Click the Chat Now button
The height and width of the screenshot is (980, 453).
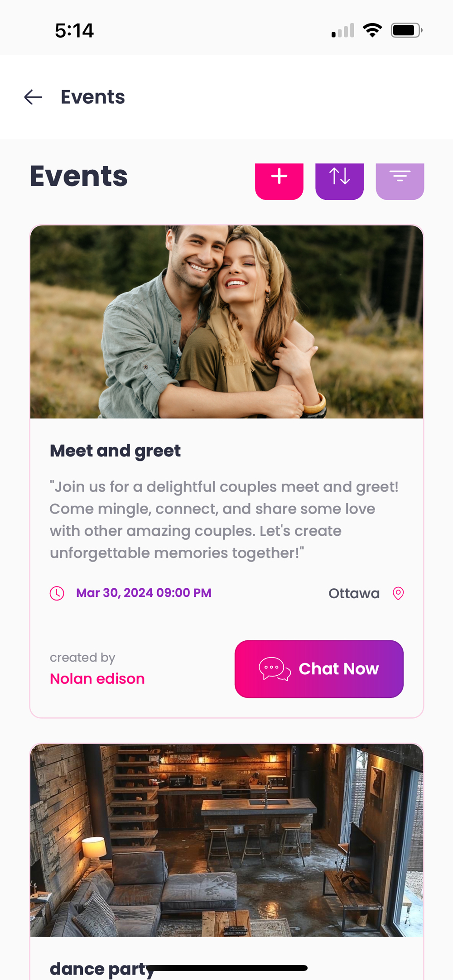(319, 669)
